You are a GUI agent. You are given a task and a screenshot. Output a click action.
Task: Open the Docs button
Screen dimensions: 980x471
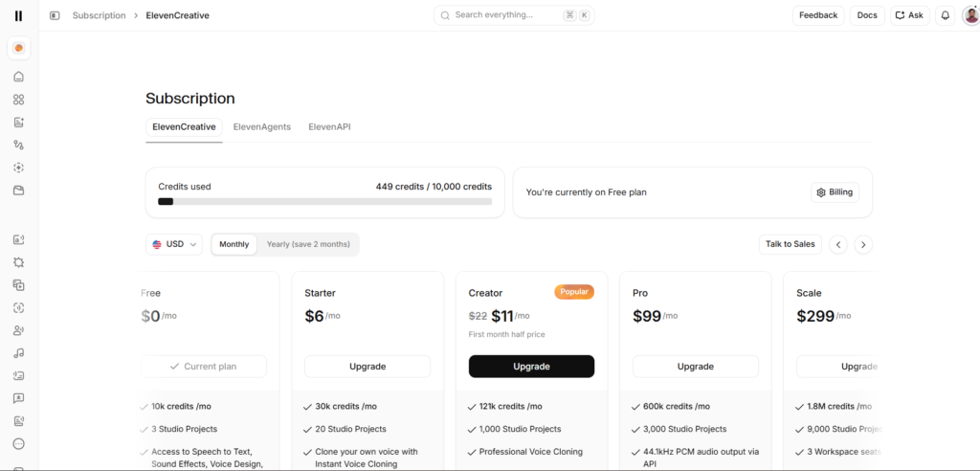tap(867, 15)
